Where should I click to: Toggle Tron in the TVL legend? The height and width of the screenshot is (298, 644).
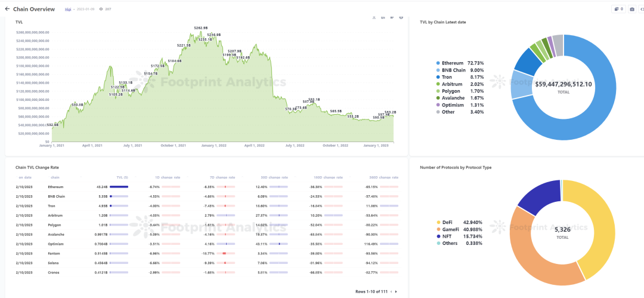460,77
